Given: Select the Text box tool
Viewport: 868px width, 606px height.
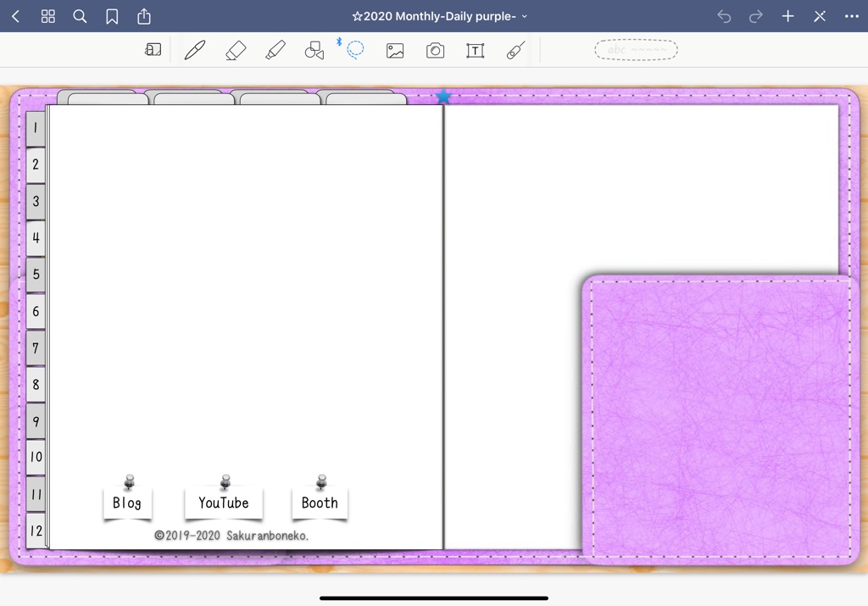Looking at the screenshot, I should click(475, 51).
